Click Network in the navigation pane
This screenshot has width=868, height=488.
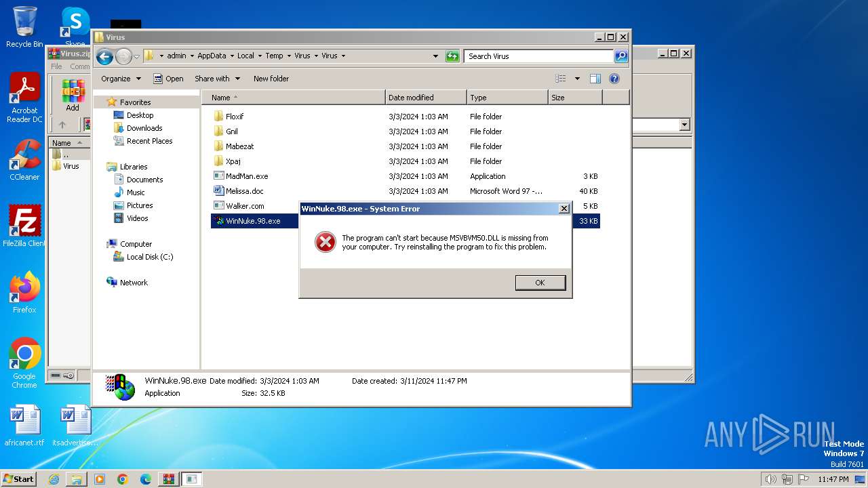click(134, 283)
